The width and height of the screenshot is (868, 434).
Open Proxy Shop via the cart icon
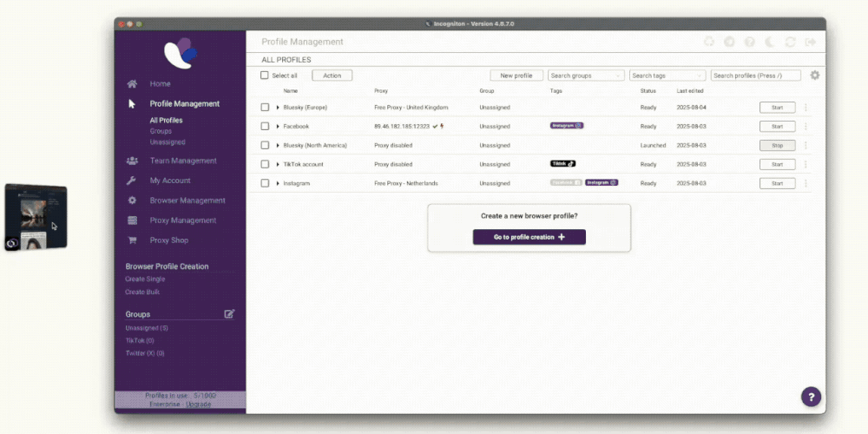pyautogui.click(x=132, y=240)
